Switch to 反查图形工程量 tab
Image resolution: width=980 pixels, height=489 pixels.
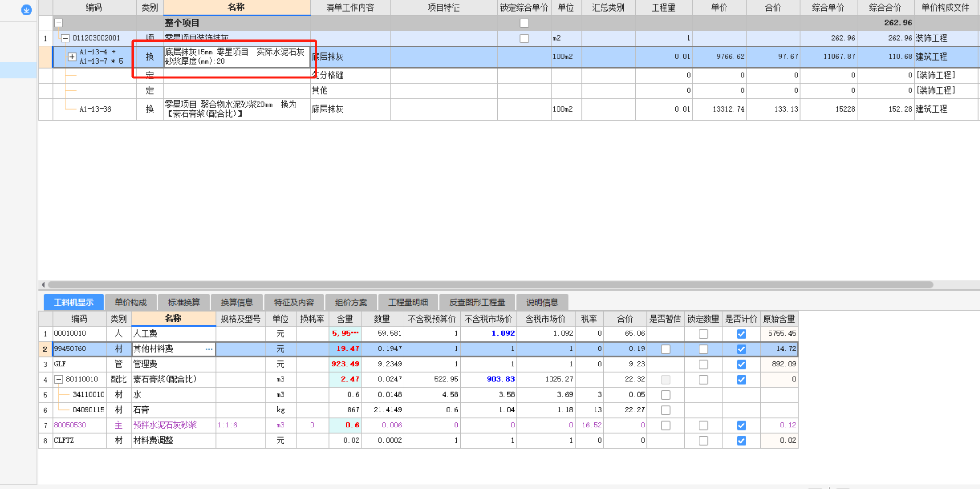(x=477, y=302)
